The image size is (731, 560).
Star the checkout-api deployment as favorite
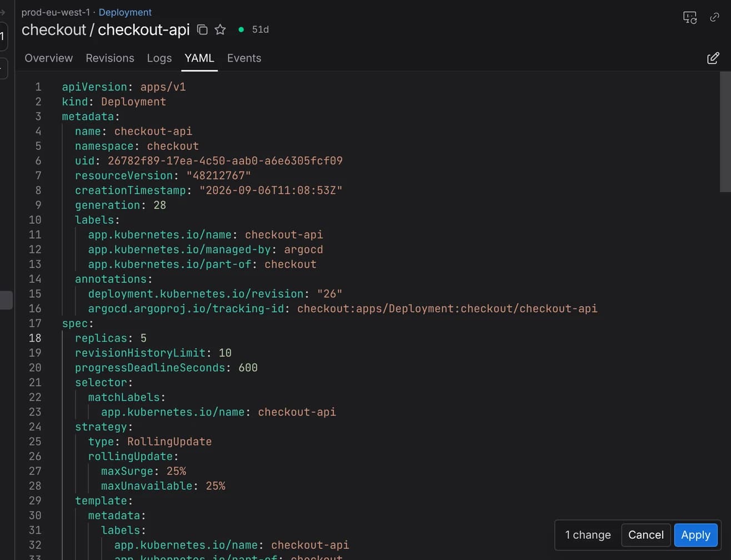tap(221, 29)
